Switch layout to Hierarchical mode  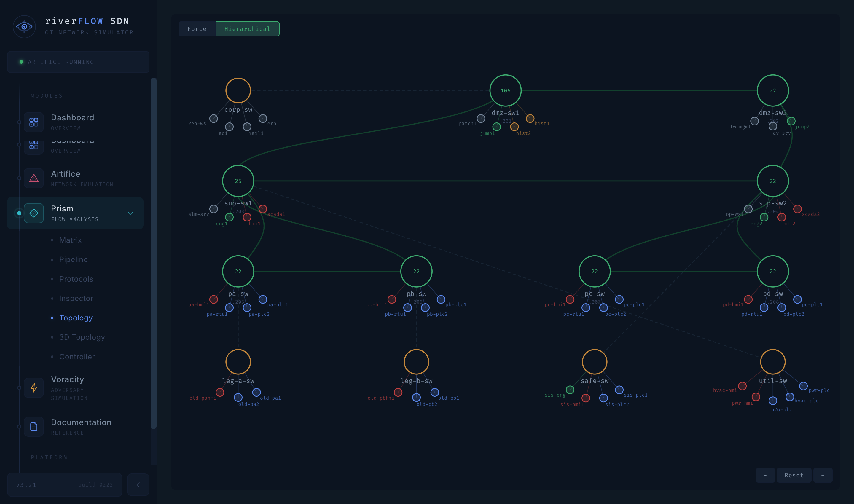247,29
